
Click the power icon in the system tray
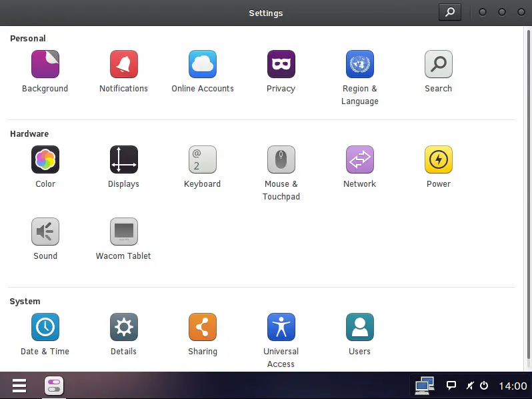coord(484,386)
